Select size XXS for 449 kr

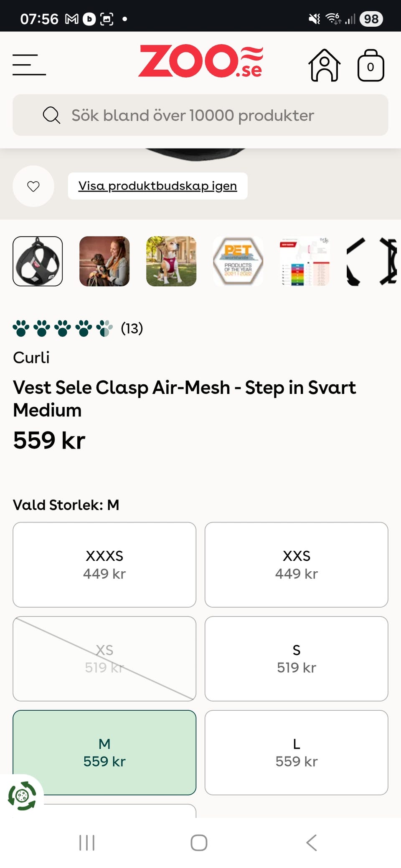pos(296,565)
